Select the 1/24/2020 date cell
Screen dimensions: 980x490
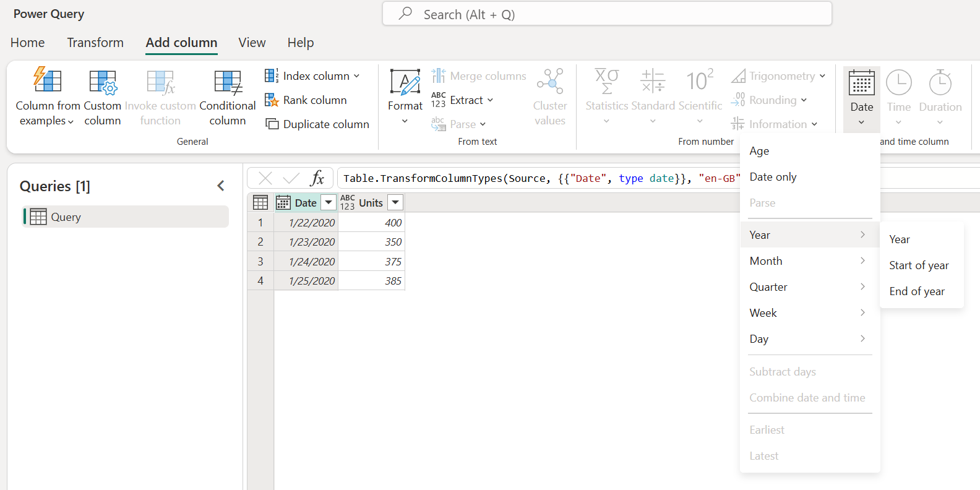[306, 262]
